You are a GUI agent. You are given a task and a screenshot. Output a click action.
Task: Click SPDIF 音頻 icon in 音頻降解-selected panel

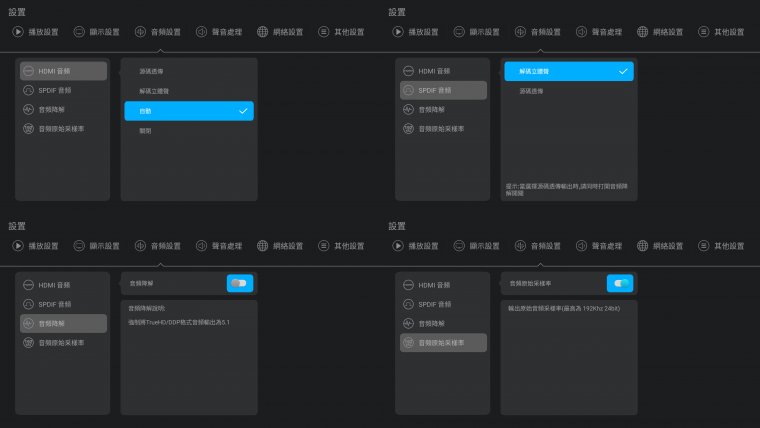[29, 304]
